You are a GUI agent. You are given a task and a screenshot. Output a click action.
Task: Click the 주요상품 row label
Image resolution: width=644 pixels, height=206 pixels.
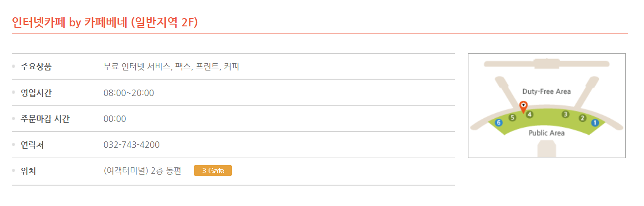click(36, 66)
